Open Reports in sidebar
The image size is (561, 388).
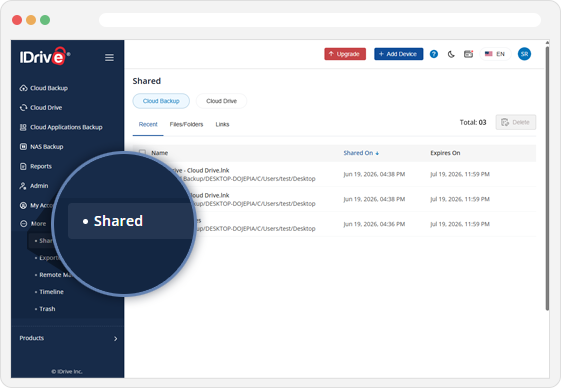pyautogui.click(x=41, y=166)
